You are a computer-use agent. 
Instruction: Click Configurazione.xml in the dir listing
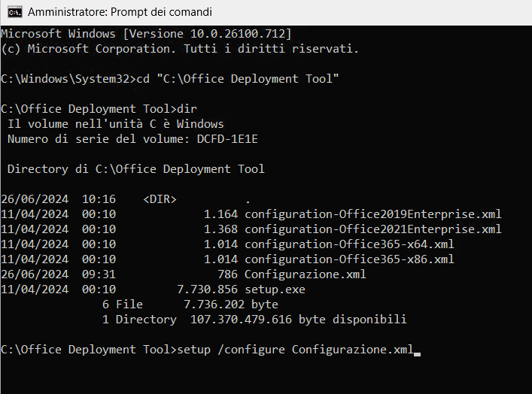[306, 274]
